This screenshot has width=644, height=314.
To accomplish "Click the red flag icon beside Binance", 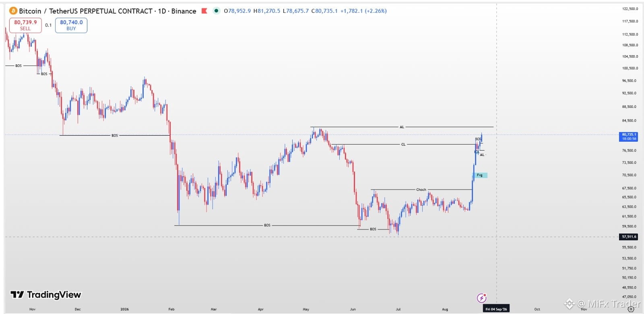I will (x=204, y=11).
